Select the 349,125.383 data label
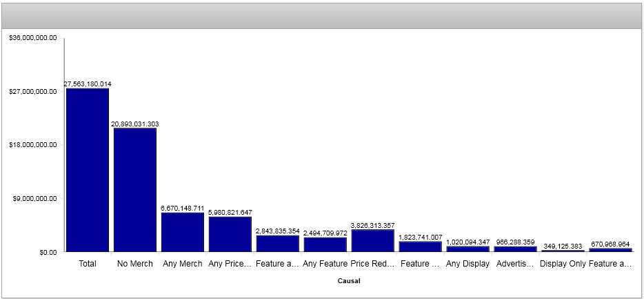The image size is (644, 299). pyautogui.click(x=563, y=246)
